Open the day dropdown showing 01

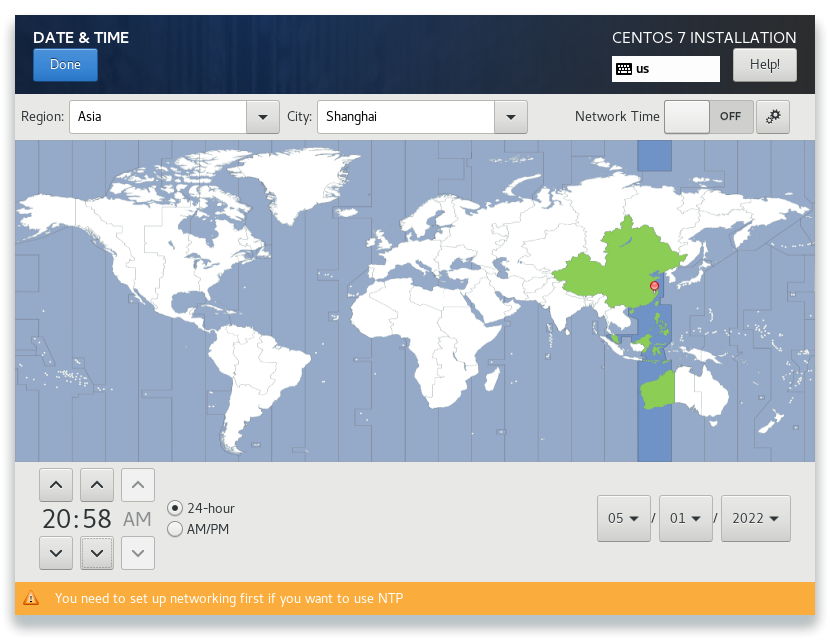(685, 518)
